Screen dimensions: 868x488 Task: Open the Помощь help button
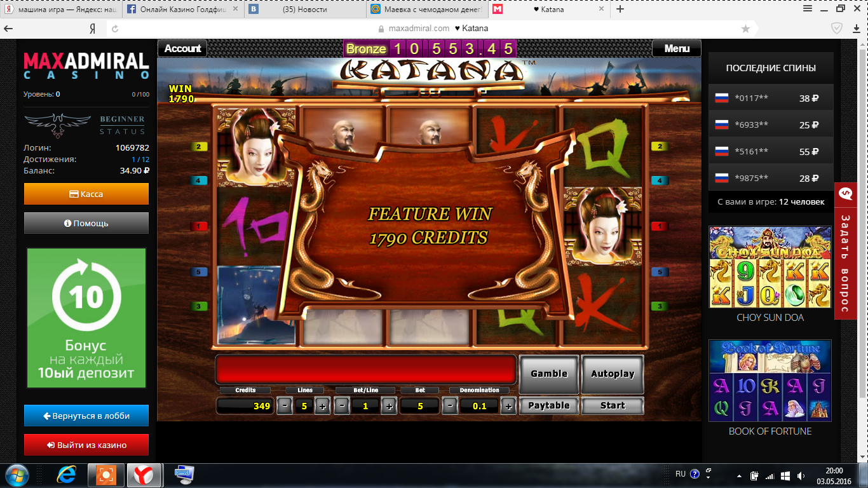click(x=86, y=223)
